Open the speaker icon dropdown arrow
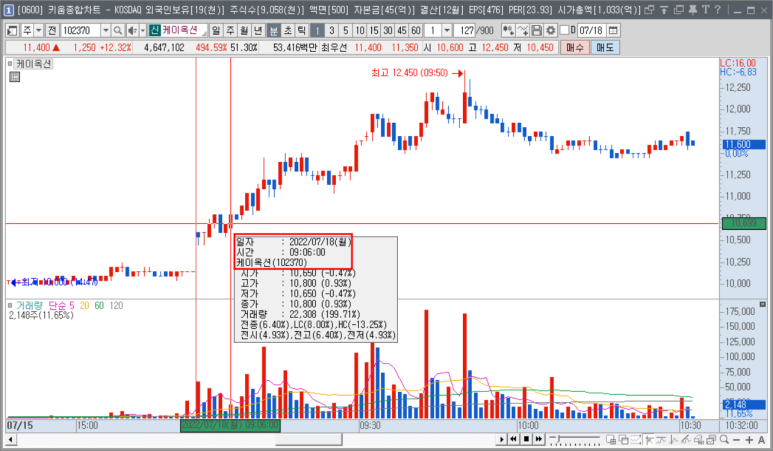 [x=142, y=31]
